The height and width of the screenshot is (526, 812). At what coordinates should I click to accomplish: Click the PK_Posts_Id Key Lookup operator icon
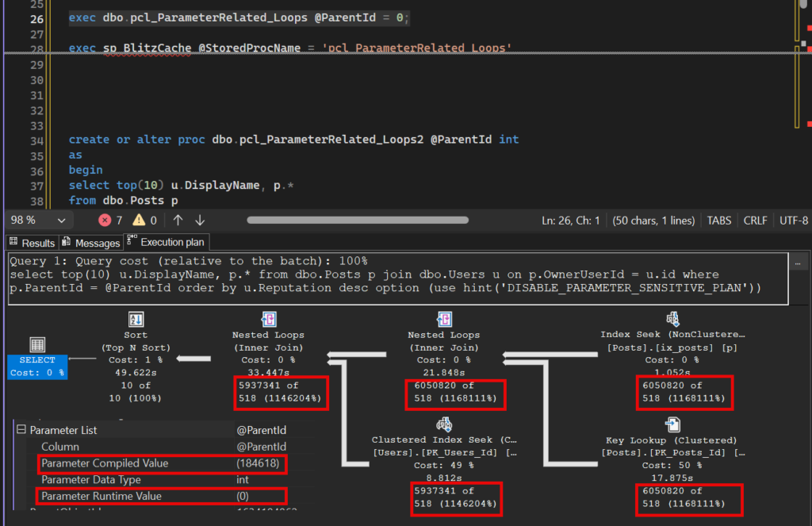pyautogui.click(x=672, y=425)
